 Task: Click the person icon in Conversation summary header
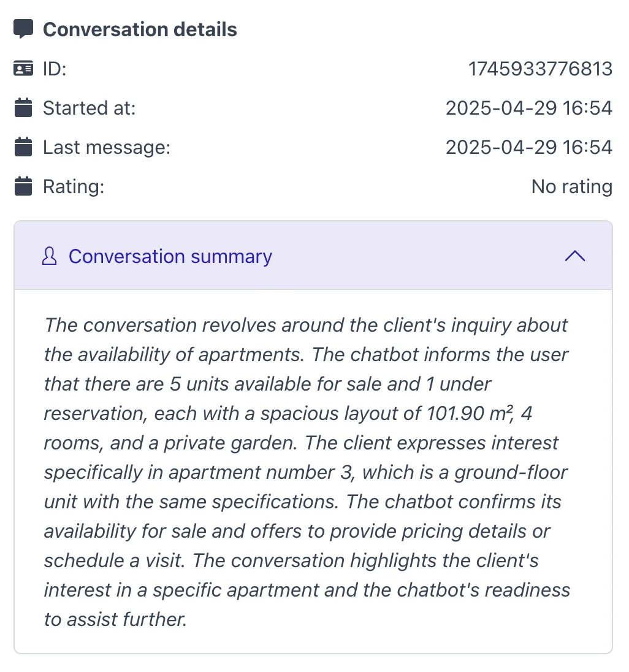click(x=49, y=256)
